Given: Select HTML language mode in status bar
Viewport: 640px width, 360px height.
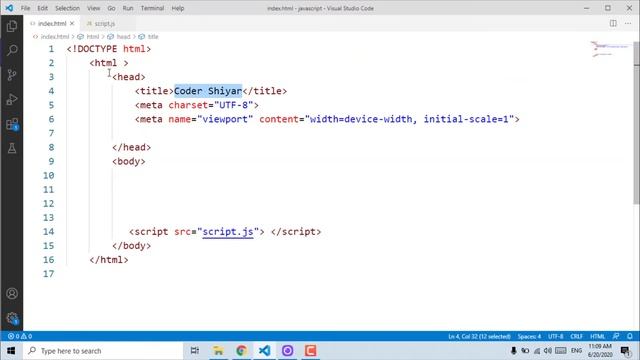Looking at the screenshot, I should 598,336.
